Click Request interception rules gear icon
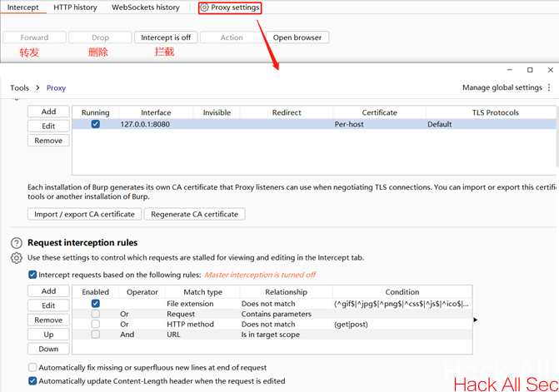This screenshot has height=392, width=559. (17, 258)
